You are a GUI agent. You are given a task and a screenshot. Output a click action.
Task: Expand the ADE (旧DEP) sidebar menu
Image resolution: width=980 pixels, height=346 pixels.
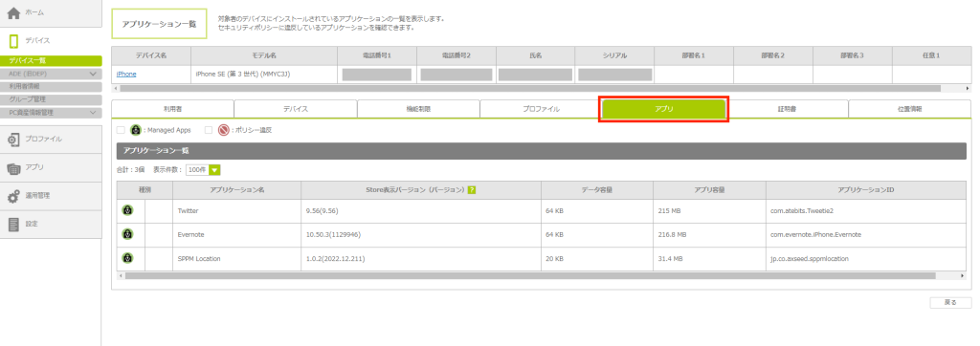tap(51, 74)
